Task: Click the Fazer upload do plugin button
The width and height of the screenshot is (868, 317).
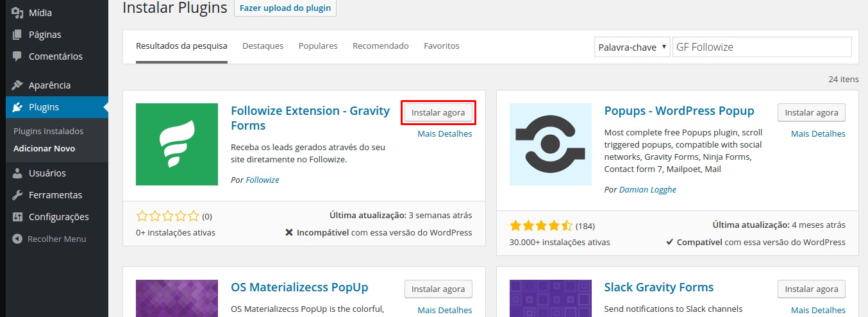Action: 285,8
